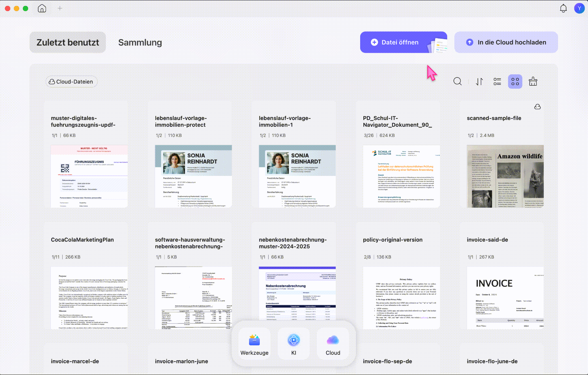Image resolution: width=588 pixels, height=375 pixels.
Task: Open the invoice-said-de document preview
Action: (x=505, y=298)
